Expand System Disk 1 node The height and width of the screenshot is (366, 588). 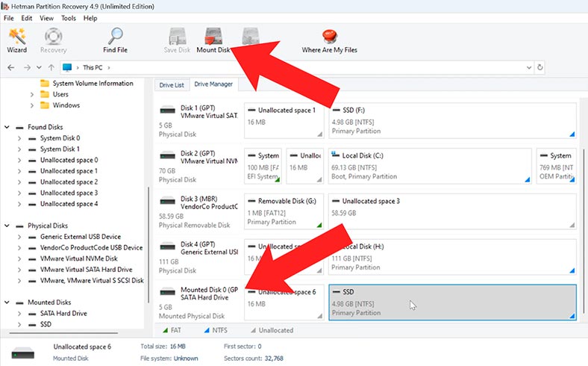(19, 149)
